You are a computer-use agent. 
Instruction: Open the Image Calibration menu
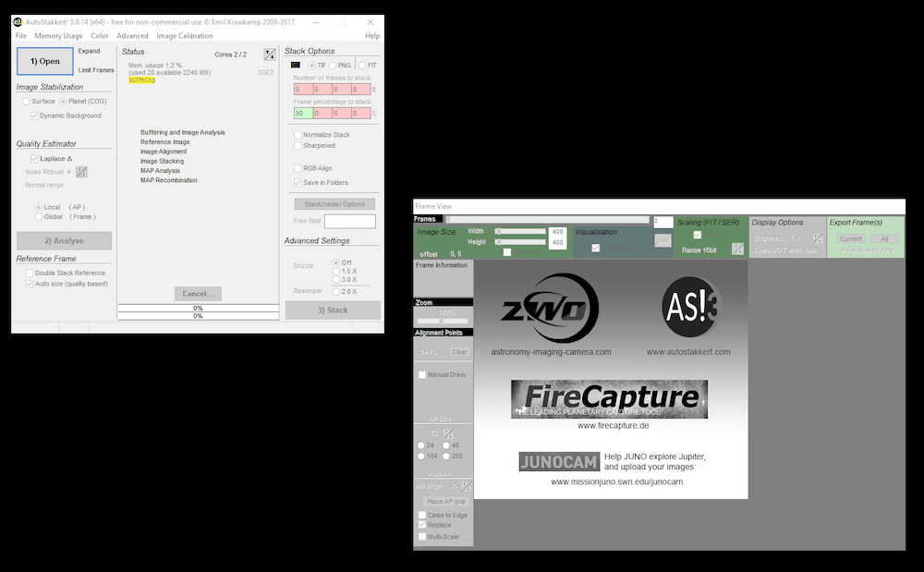click(185, 36)
